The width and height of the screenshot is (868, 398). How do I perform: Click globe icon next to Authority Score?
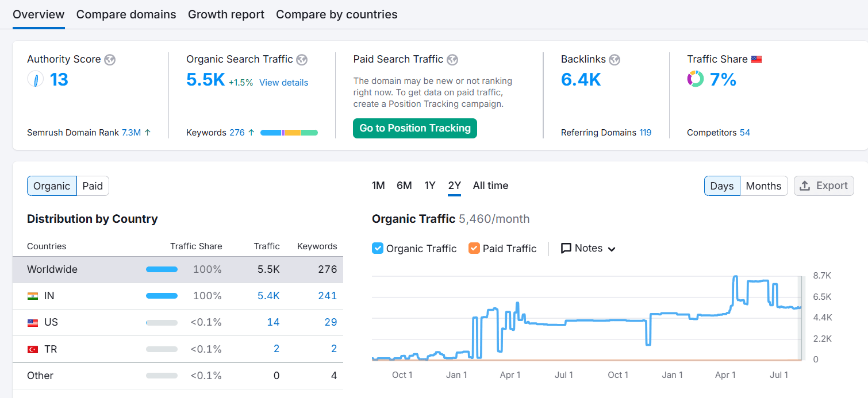[110, 60]
